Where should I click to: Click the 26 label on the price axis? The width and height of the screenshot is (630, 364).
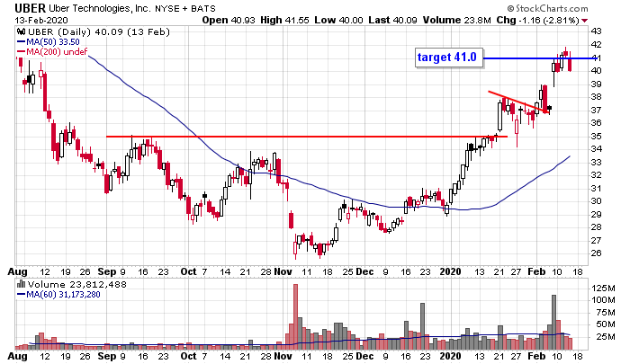[596, 253]
